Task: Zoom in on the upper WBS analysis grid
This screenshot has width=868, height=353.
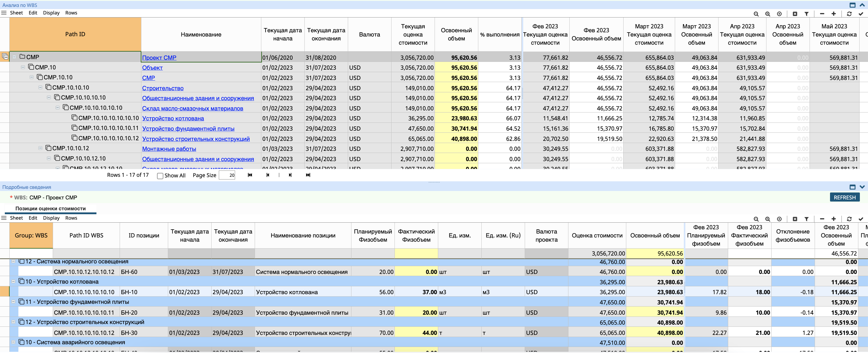Action: pos(768,14)
